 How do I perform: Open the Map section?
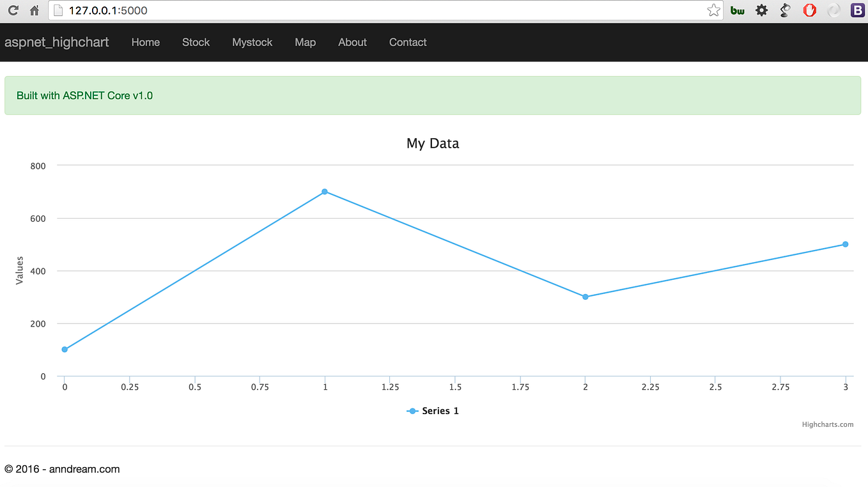pyautogui.click(x=305, y=42)
